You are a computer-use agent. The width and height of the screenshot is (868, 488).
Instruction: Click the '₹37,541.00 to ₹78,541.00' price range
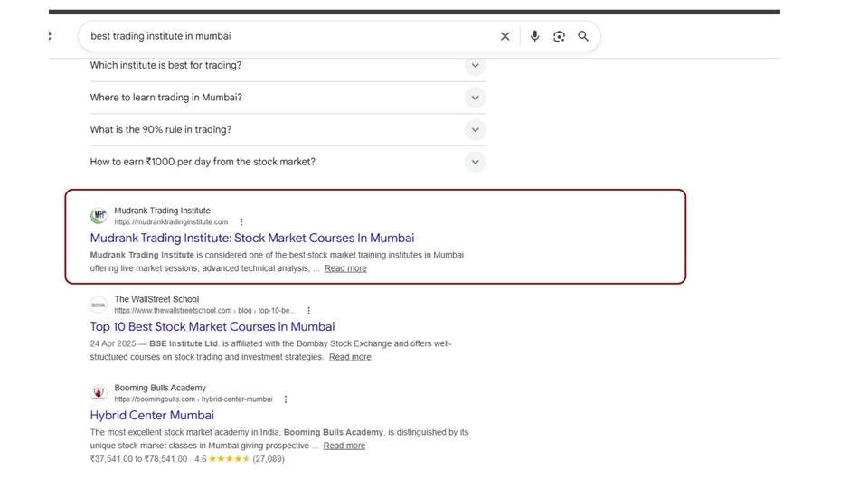(x=139, y=459)
